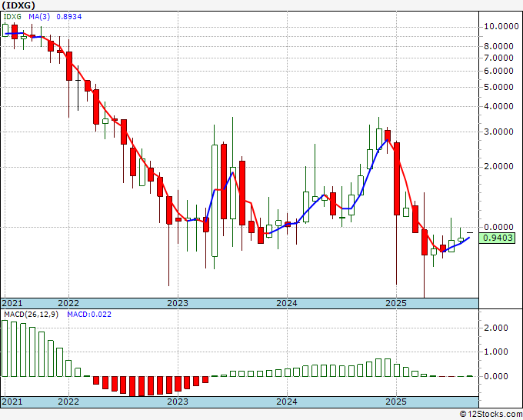Click 2022 on the MACD timeline
The height and width of the screenshot is (420, 523).
click(x=68, y=402)
